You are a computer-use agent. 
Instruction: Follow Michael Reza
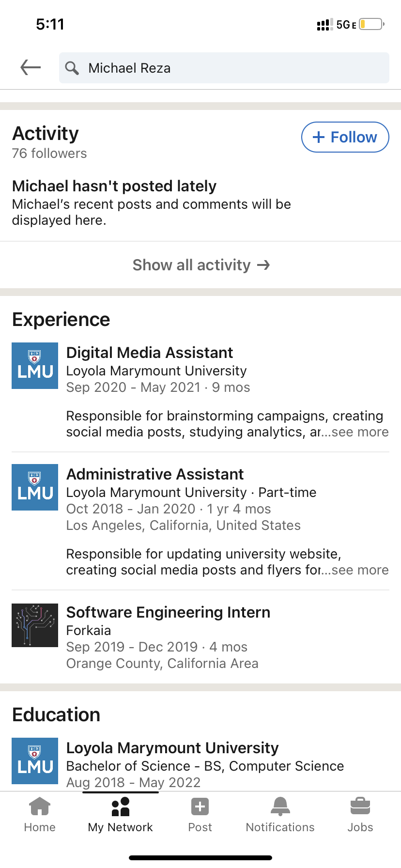345,137
